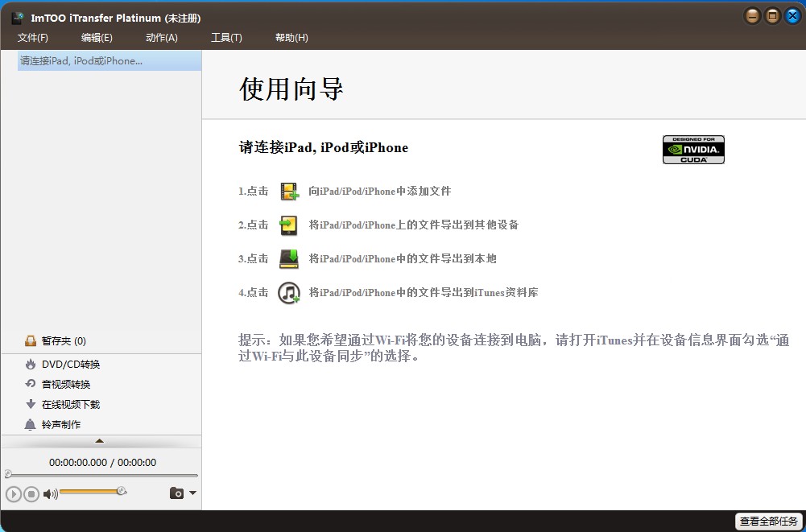The width and height of the screenshot is (806, 532).
Task: Open 铃声制作 ringtone maker
Action: (x=61, y=425)
